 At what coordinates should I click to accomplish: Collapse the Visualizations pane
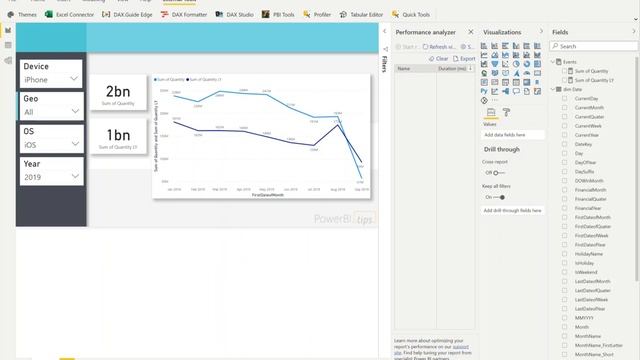[542, 31]
